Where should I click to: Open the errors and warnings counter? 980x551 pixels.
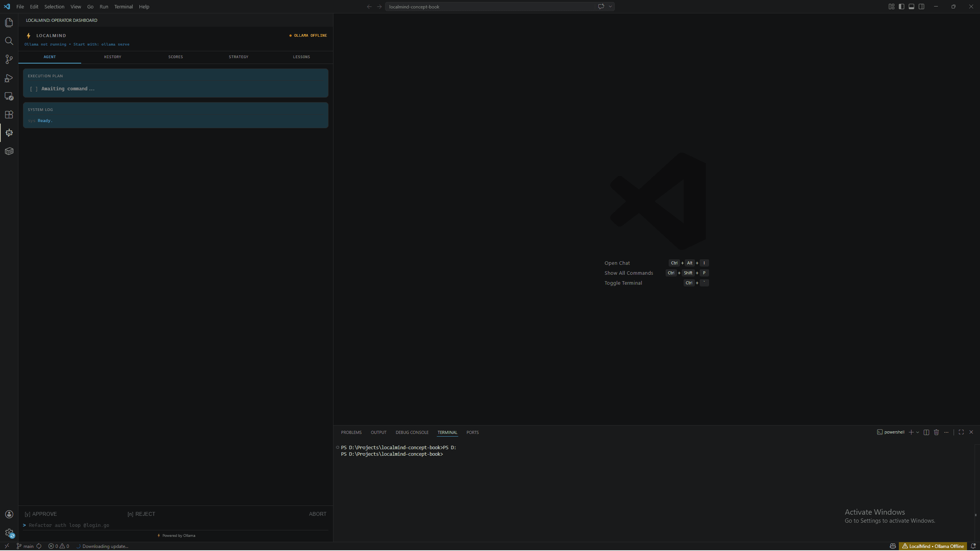coord(59,546)
